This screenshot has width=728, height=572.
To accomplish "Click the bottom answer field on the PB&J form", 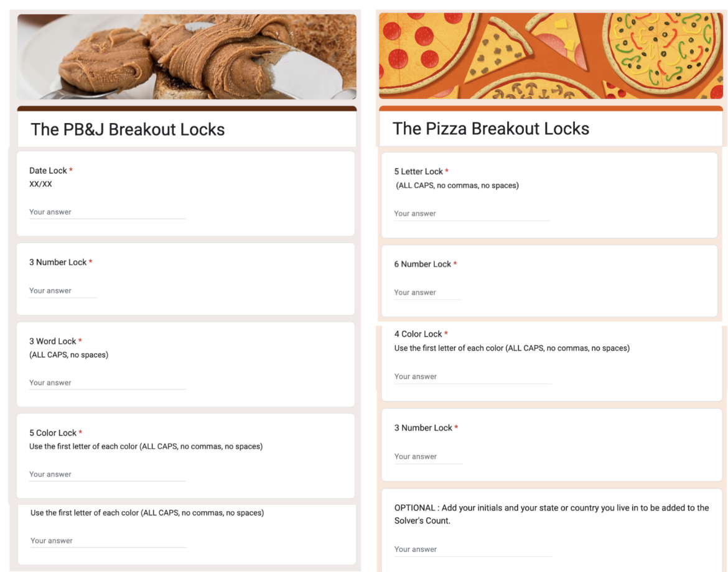I will pyautogui.click(x=106, y=540).
